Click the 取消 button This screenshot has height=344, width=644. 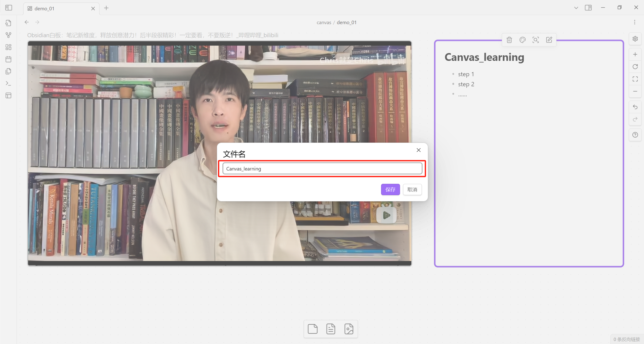pyautogui.click(x=412, y=190)
